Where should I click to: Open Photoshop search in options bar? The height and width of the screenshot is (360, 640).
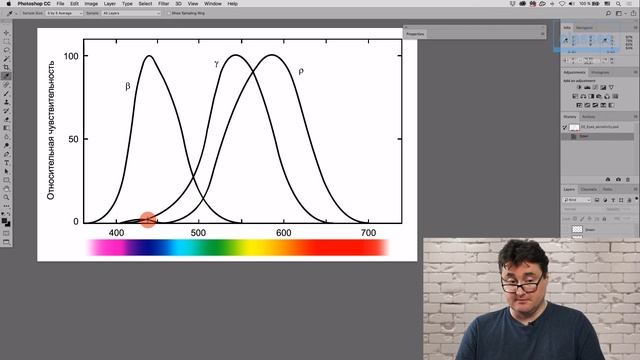[x=608, y=13]
